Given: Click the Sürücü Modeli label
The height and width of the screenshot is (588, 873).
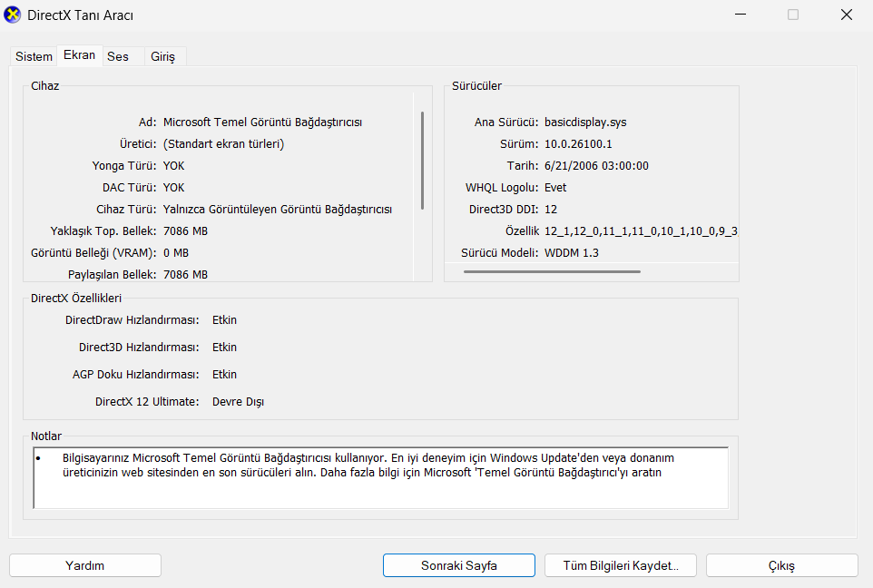Looking at the screenshot, I should click(499, 253).
